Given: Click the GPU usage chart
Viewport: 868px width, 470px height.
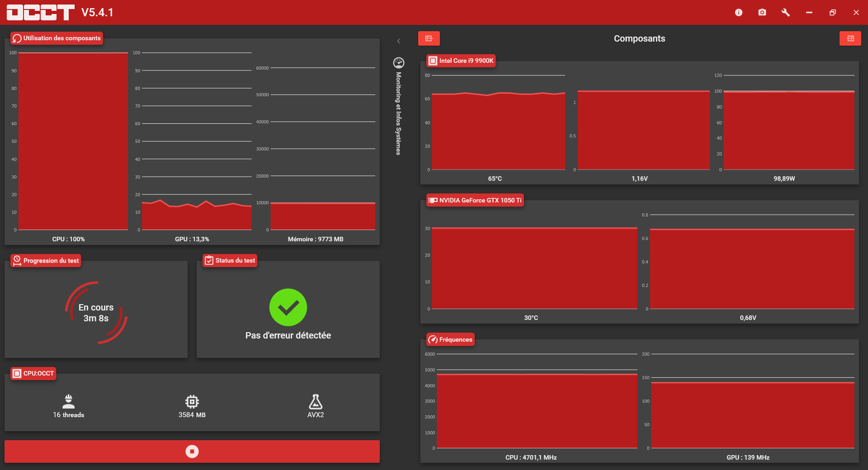Looking at the screenshot, I should coord(197,141).
